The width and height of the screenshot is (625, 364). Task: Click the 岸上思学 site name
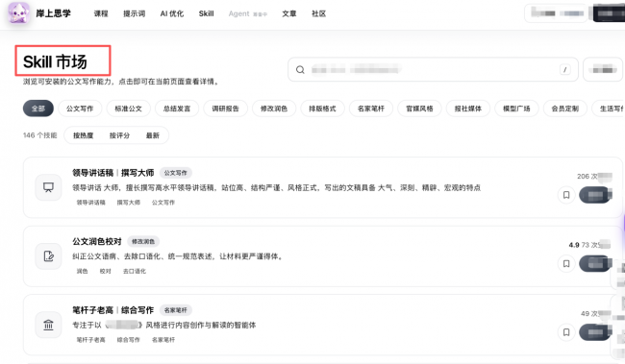coord(54,13)
